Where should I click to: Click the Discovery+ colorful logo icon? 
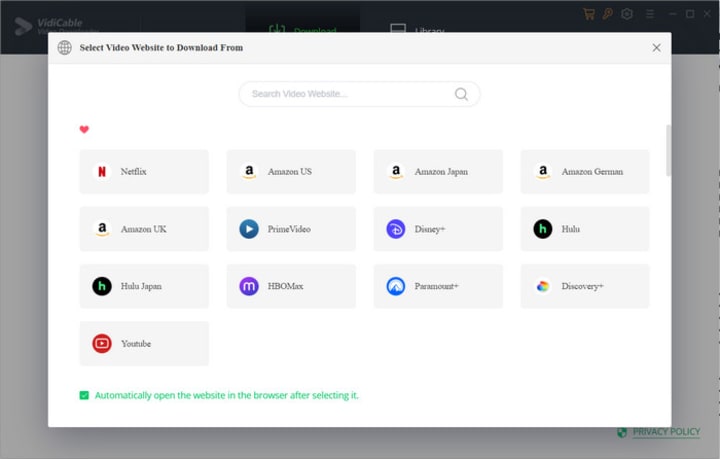(x=543, y=286)
